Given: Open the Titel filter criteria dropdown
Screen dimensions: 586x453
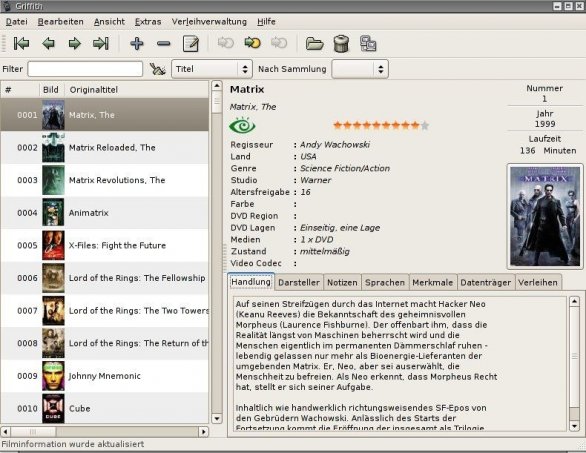Looking at the screenshot, I should point(212,69).
